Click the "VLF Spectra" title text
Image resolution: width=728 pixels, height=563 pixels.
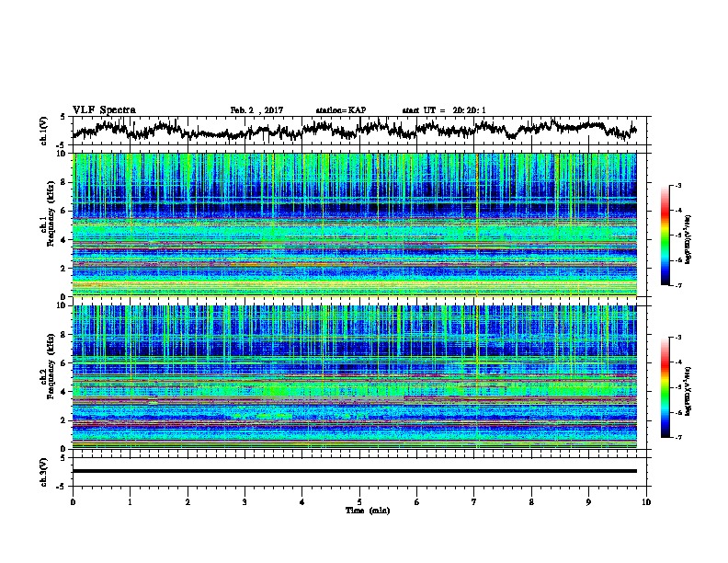pos(104,110)
